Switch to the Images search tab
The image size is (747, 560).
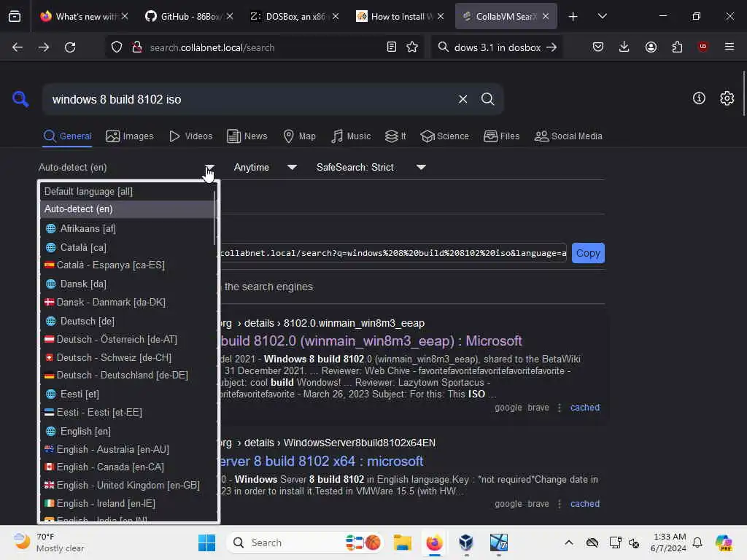(130, 136)
